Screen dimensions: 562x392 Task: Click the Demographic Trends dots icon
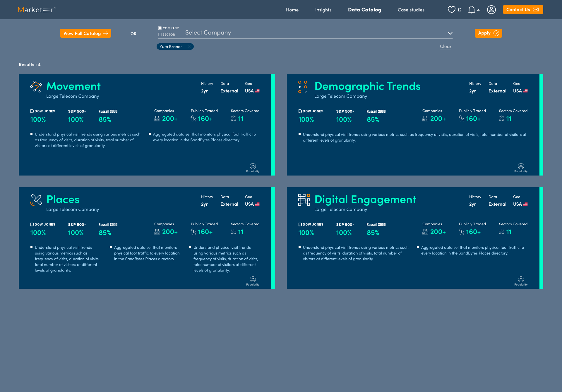(x=303, y=87)
